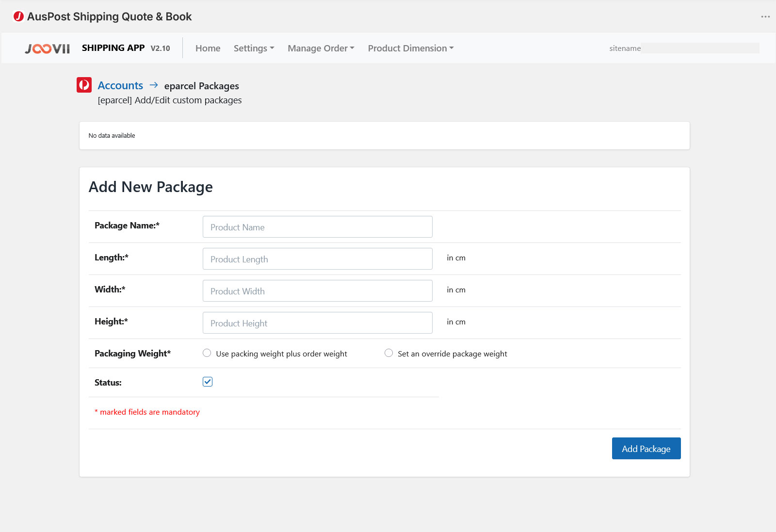Open the three-dot more options menu
776x532 pixels.
(x=765, y=16)
